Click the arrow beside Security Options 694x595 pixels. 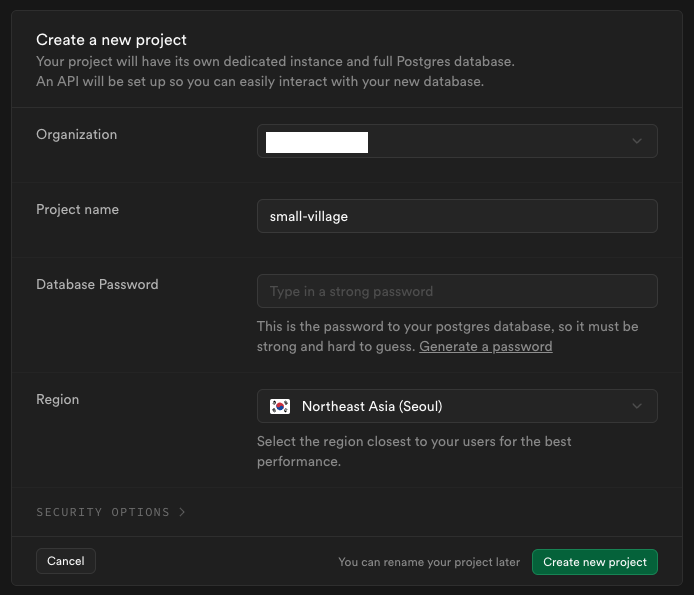coord(182,512)
